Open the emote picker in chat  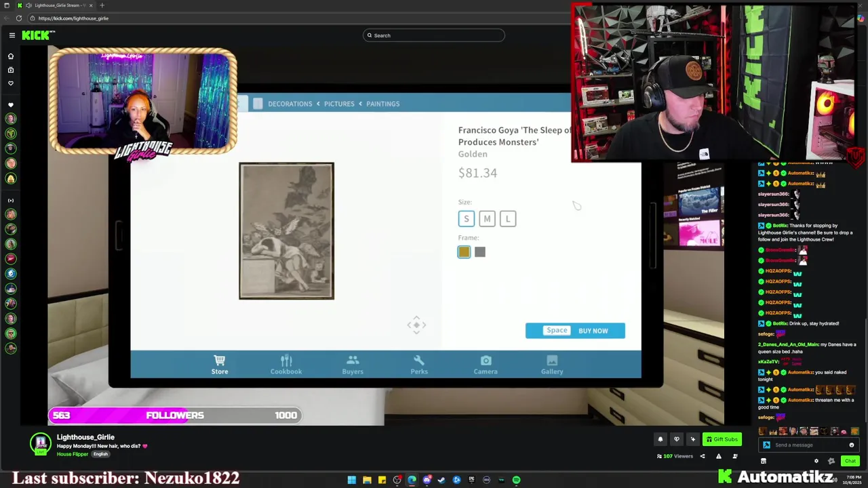852,445
